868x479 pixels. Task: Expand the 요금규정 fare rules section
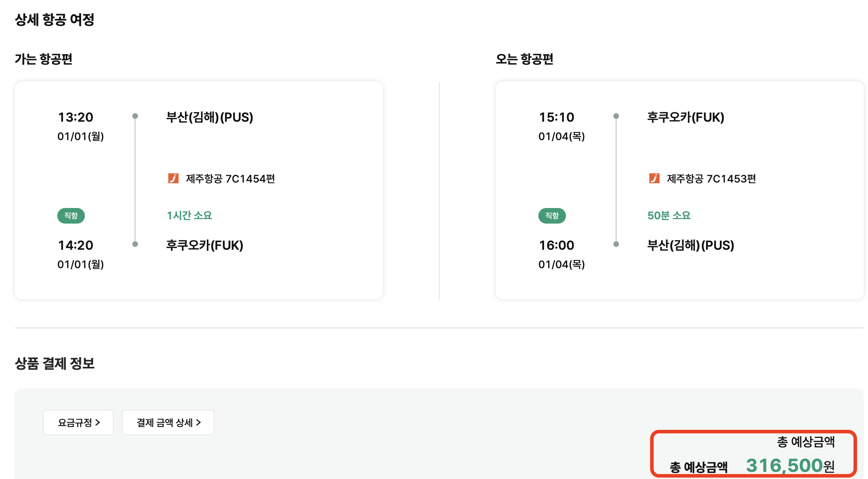[x=78, y=422]
